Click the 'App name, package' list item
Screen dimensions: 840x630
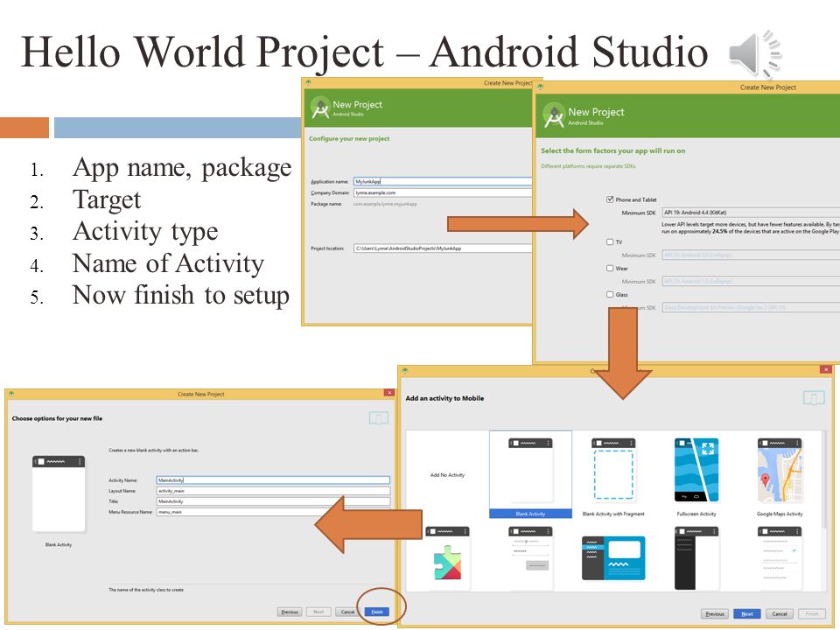[x=182, y=168]
